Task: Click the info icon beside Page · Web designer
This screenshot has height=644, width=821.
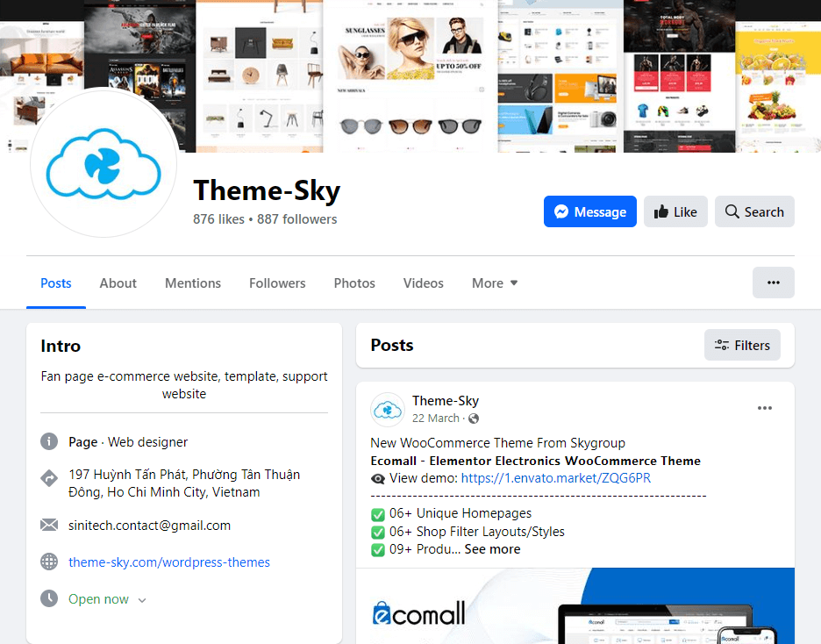Action: point(49,441)
